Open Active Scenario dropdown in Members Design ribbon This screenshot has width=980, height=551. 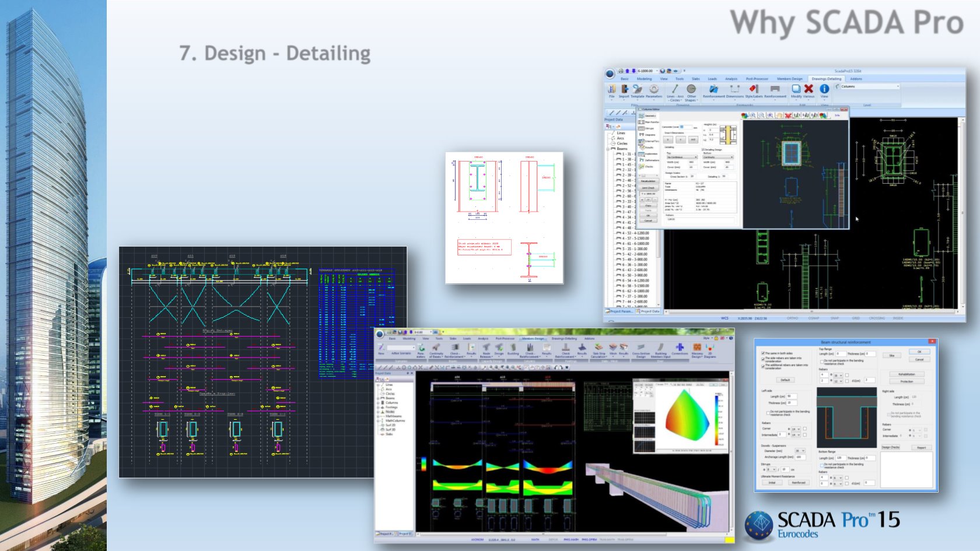coord(401,348)
